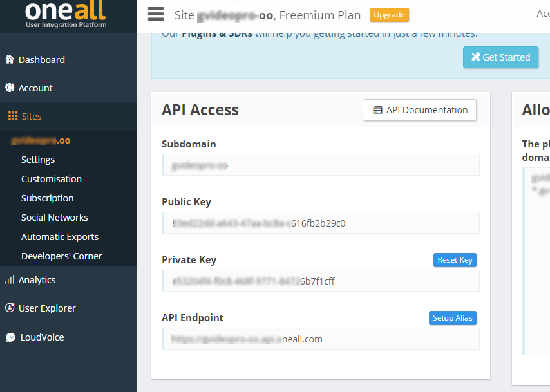Click the API Access heading

[x=200, y=109]
